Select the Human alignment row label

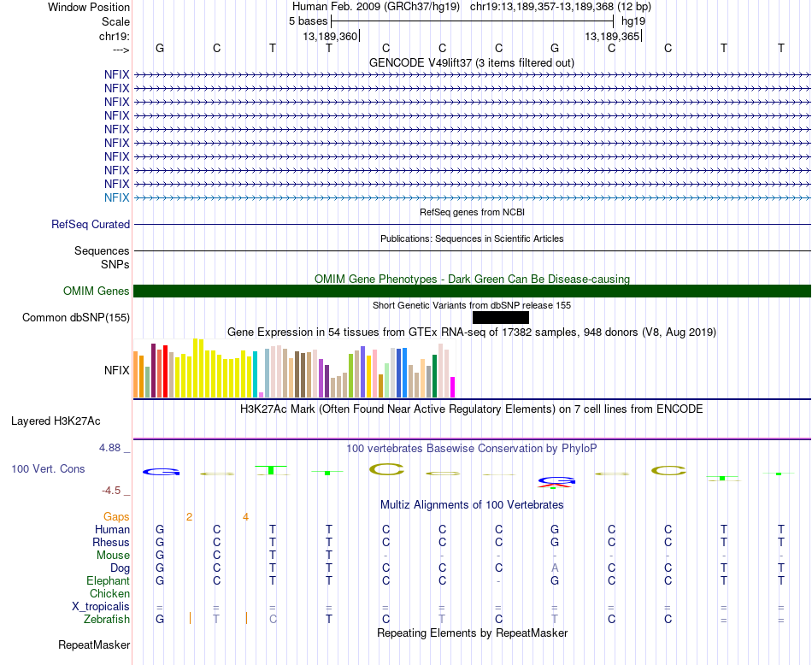pos(112,529)
